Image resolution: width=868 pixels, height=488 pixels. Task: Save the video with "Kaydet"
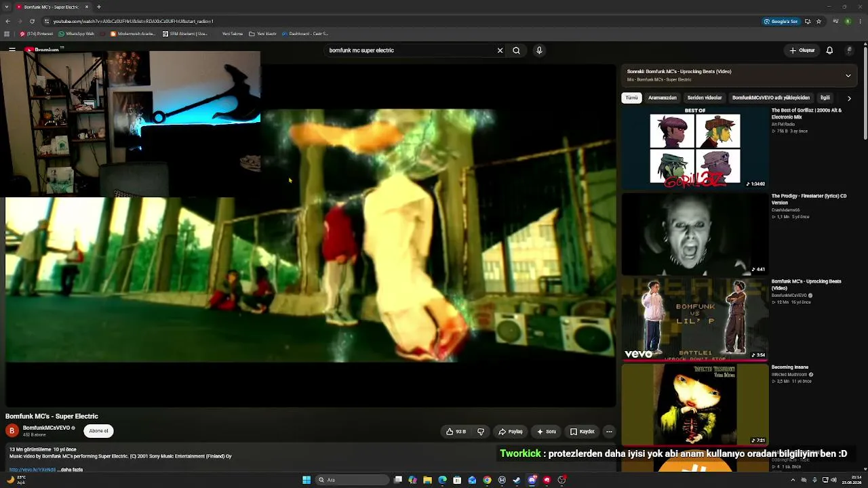tap(583, 431)
